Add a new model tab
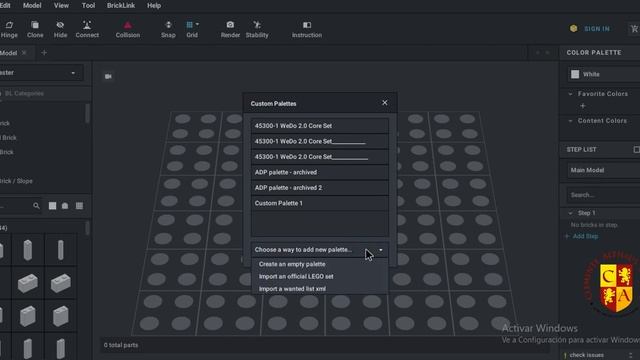640x360 pixels. (44, 53)
